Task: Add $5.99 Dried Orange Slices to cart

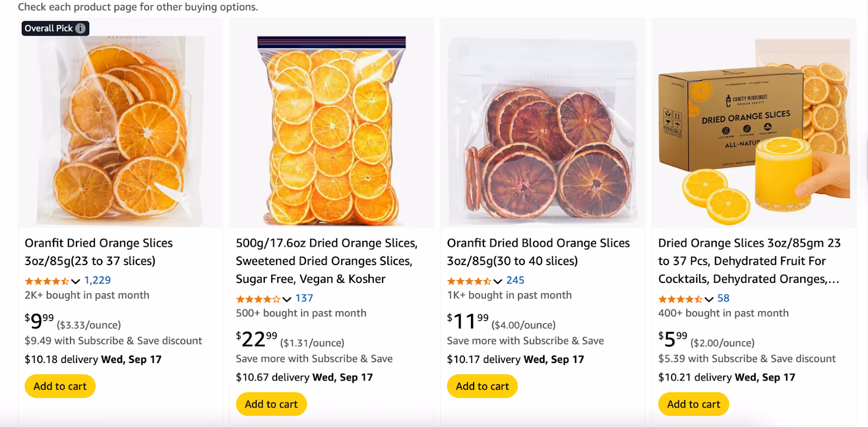Action: coord(693,404)
